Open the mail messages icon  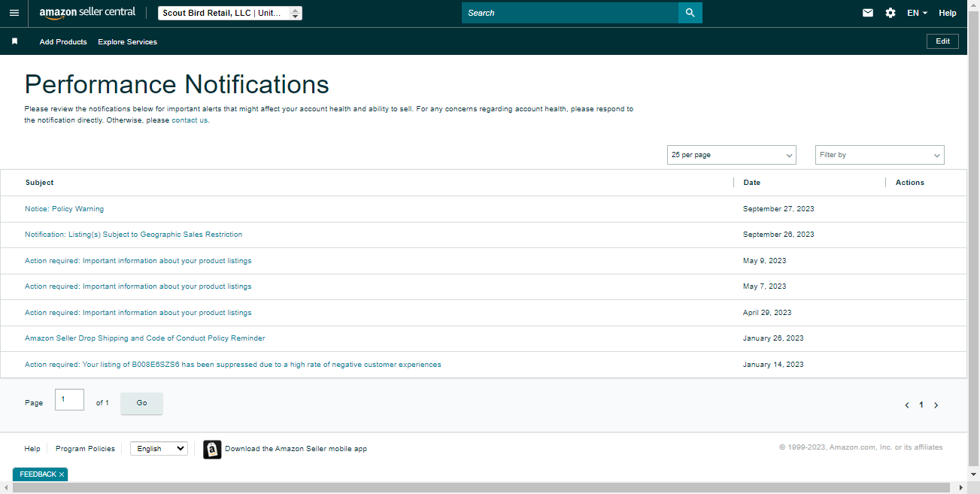point(868,13)
